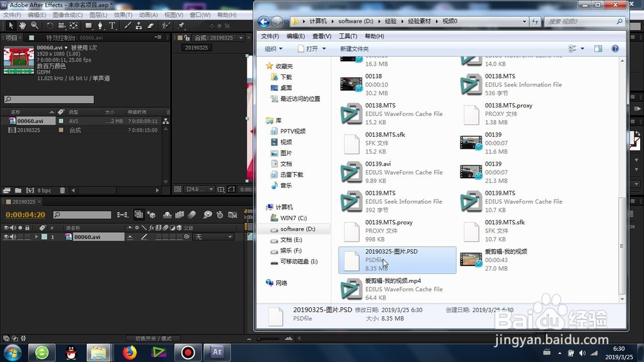Open the view mode dropdown arrow in Explorer
Image resolution: width=644 pixels, height=362 pixels.
(582, 48)
